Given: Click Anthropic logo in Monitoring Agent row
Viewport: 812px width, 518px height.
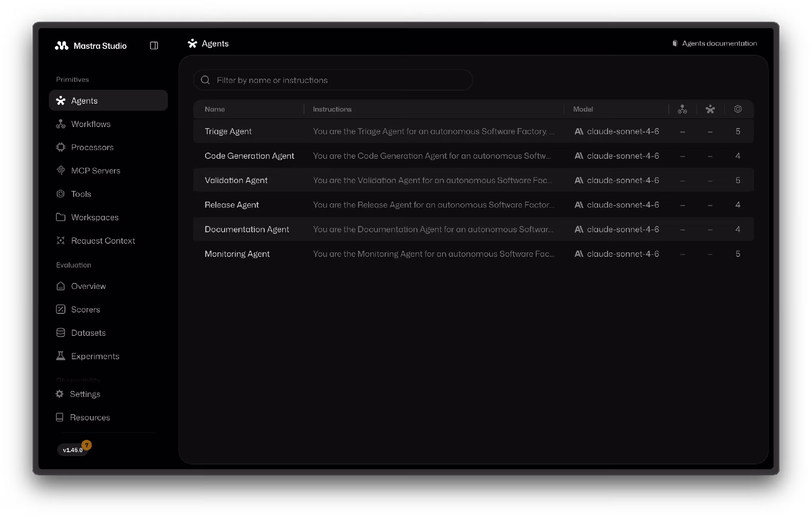Looking at the screenshot, I should click(x=579, y=254).
